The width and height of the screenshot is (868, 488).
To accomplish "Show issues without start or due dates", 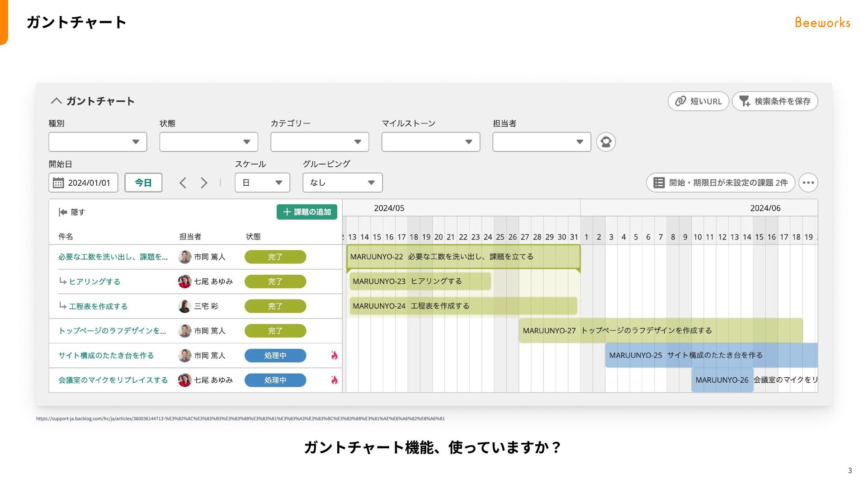I will 721,183.
